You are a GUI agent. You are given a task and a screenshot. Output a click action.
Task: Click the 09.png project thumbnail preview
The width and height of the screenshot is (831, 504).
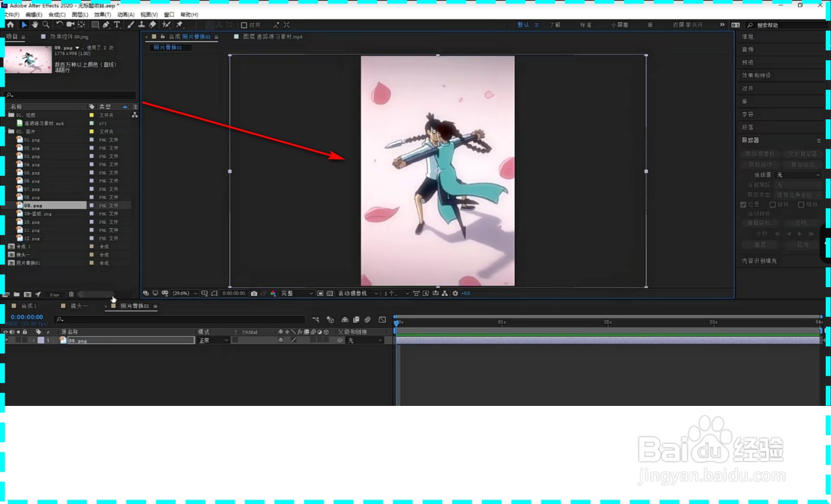[29, 59]
